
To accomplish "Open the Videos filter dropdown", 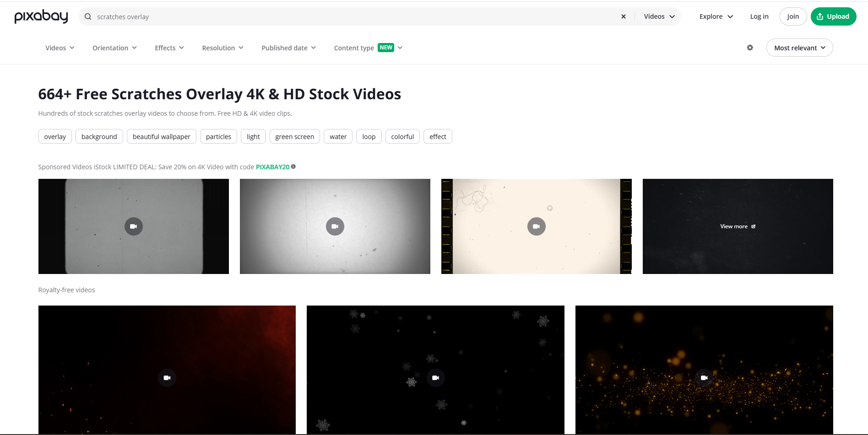I will click(60, 48).
